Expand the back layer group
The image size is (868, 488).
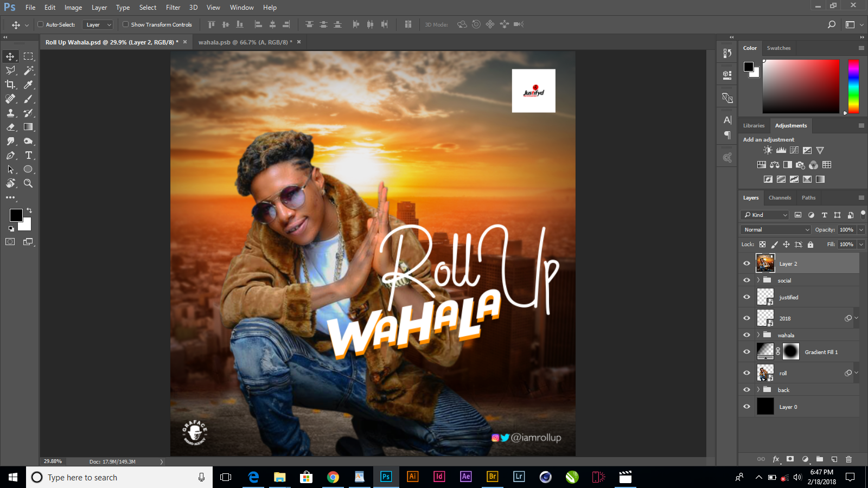pos(758,390)
